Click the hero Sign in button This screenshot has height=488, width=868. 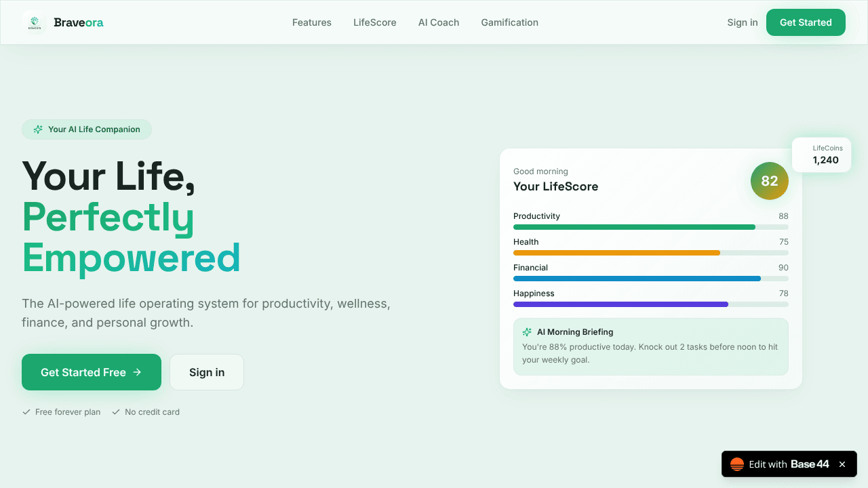[207, 372]
